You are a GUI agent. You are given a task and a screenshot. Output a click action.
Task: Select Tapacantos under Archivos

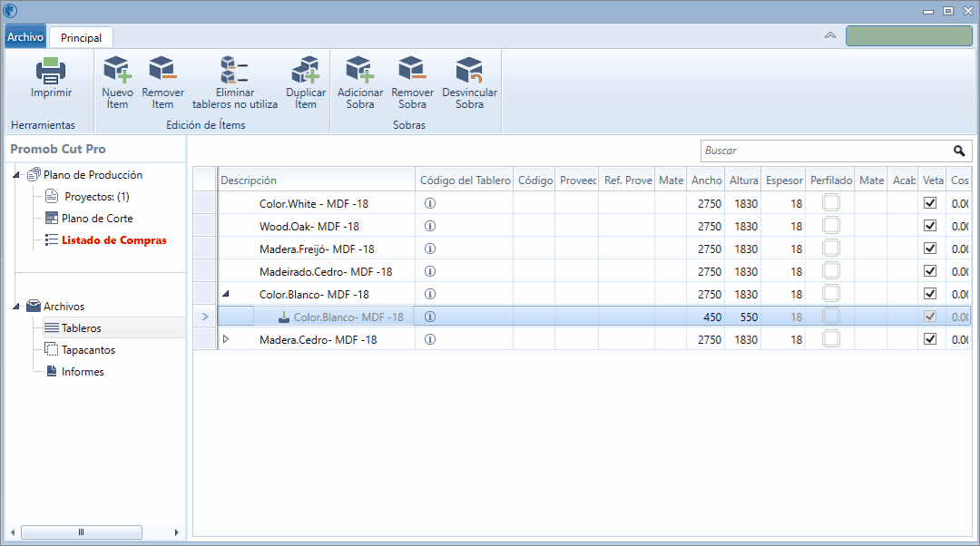[88, 350]
